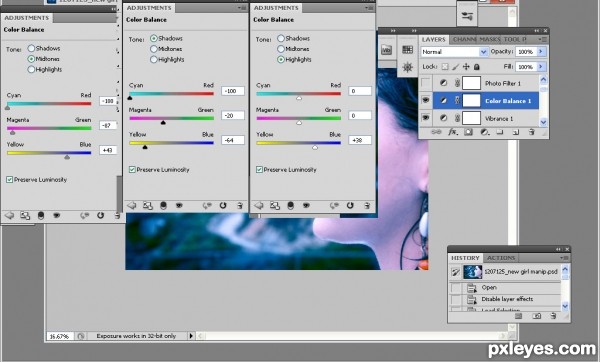Image resolution: width=600 pixels, height=362 pixels.
Task: Lock image pixels with the brush lock icon
Action: tap(455, 67)
